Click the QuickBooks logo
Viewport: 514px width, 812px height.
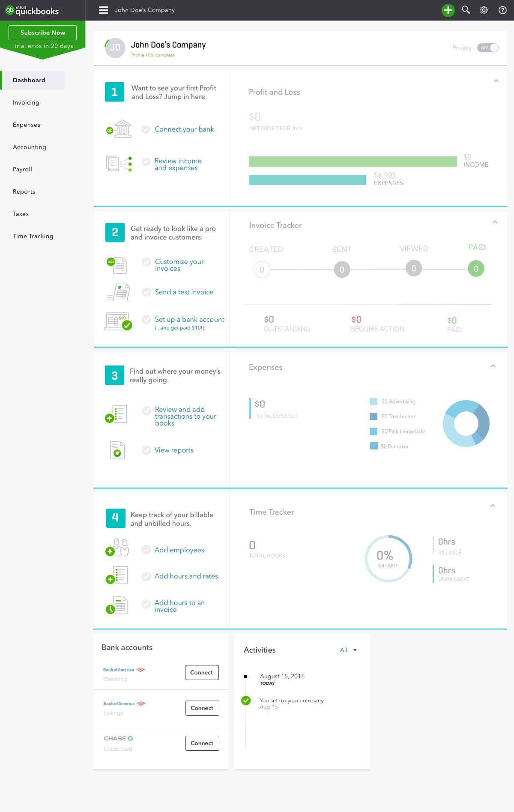click(x=32, y=10)
